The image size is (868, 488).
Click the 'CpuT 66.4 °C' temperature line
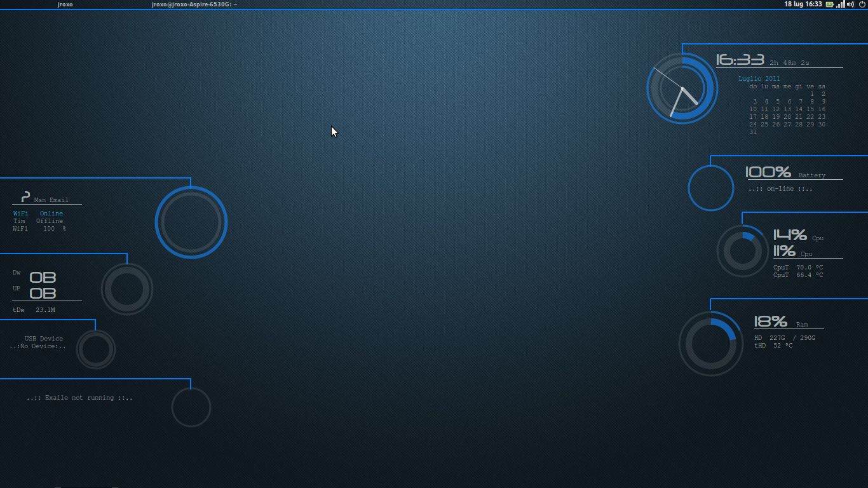click(x=798, y=275)
